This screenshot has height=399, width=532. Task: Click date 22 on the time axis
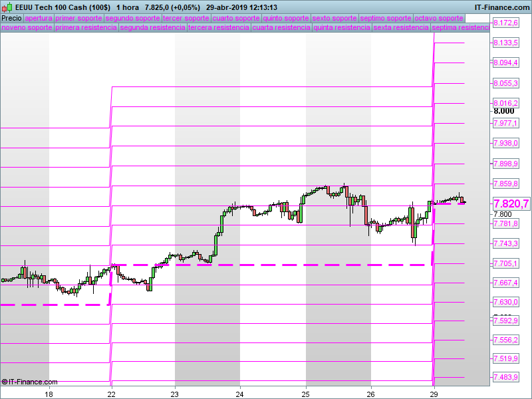tap(112, 394)
